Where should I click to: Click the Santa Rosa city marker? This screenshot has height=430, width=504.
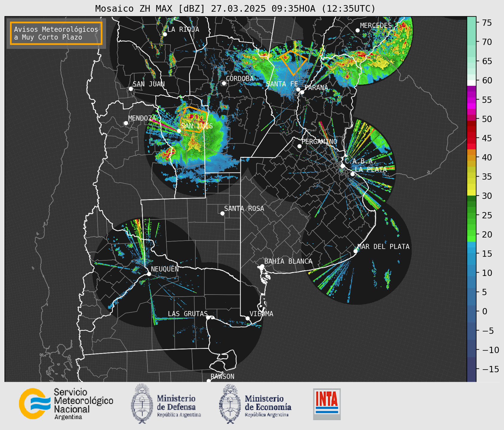(x=222, y=213)
